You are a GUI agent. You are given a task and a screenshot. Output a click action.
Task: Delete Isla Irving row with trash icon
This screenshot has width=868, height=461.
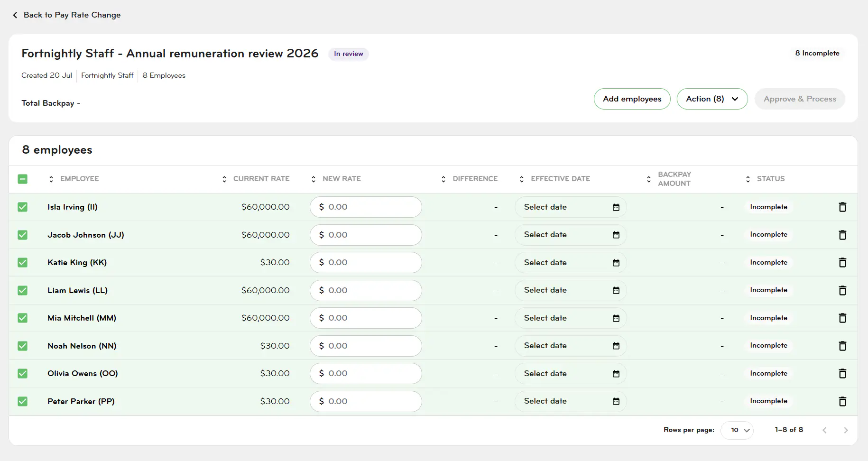pos(842,207)
